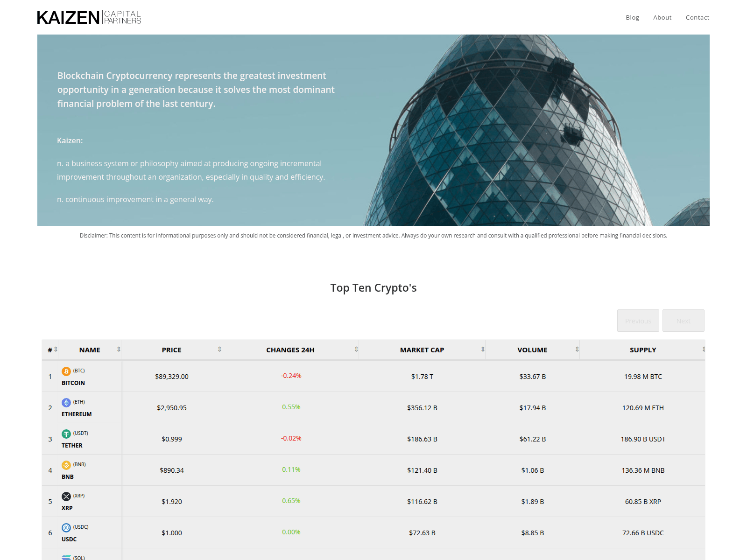Click XRP price $1.920
747x560 pixels.
coord(172,502)
